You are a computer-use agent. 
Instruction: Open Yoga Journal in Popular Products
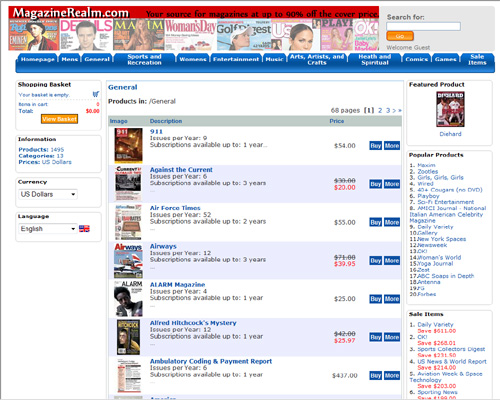(x=435, y=263)
